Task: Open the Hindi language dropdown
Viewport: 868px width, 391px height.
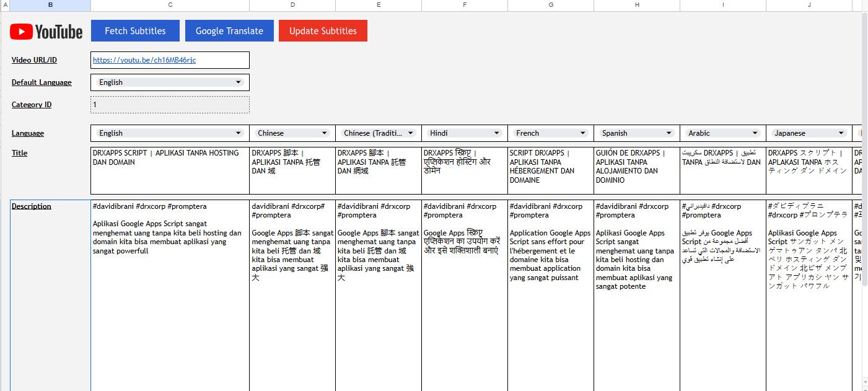Action: coord(465,133)
